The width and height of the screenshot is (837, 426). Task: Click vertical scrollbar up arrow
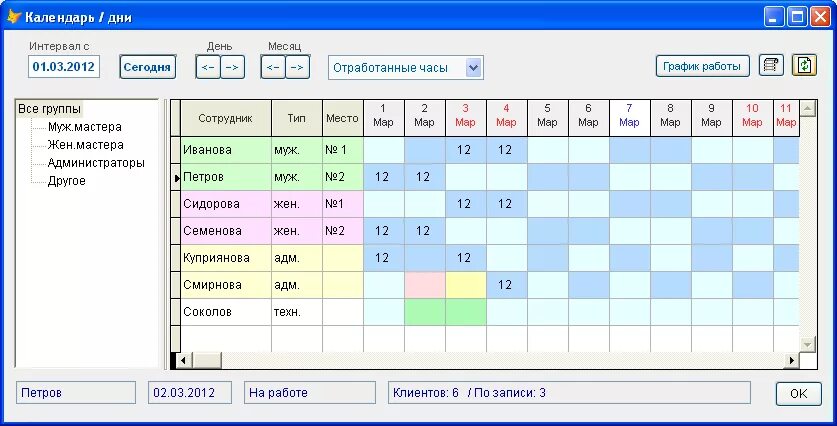coord(807,108)
